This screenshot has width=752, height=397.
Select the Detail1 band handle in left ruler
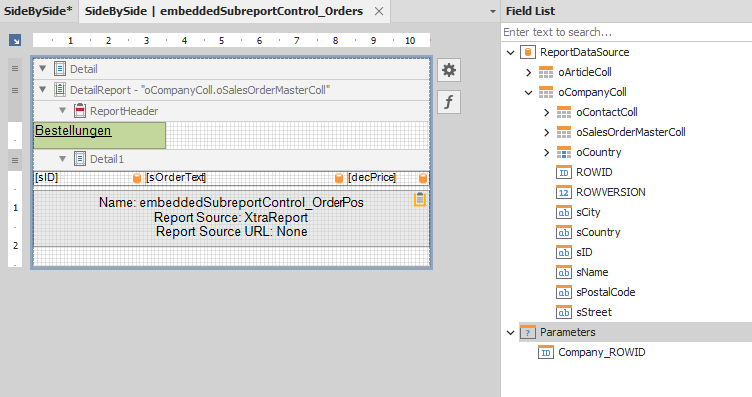15,160
